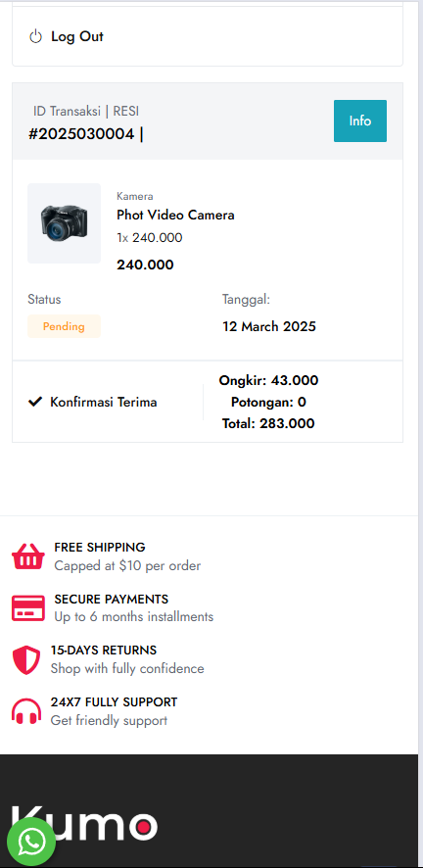Open the WhatsApp chat bubble
The width and height of the screenshot is (423, 868).
pyautogui.click(x=31, y=842)
